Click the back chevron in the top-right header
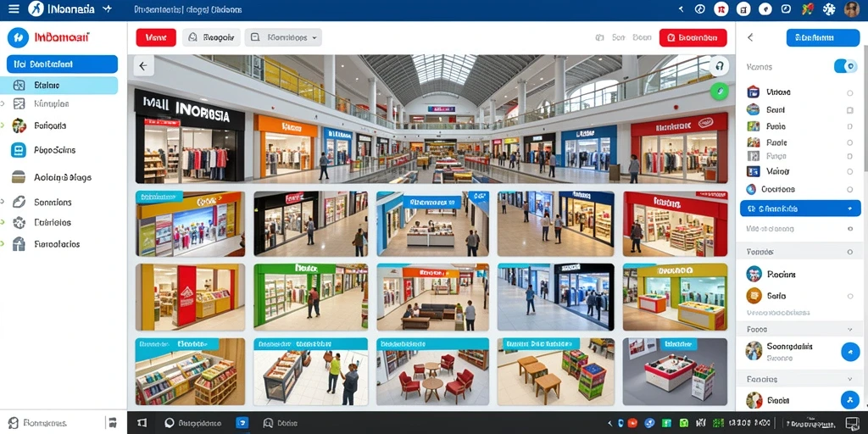 (x=681, y=8)
